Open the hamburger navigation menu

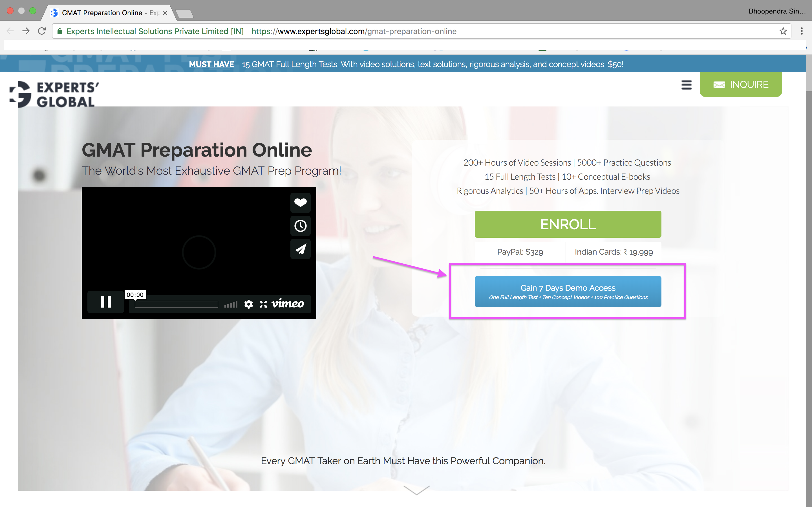pyautogui.click(x=687, y=84)
